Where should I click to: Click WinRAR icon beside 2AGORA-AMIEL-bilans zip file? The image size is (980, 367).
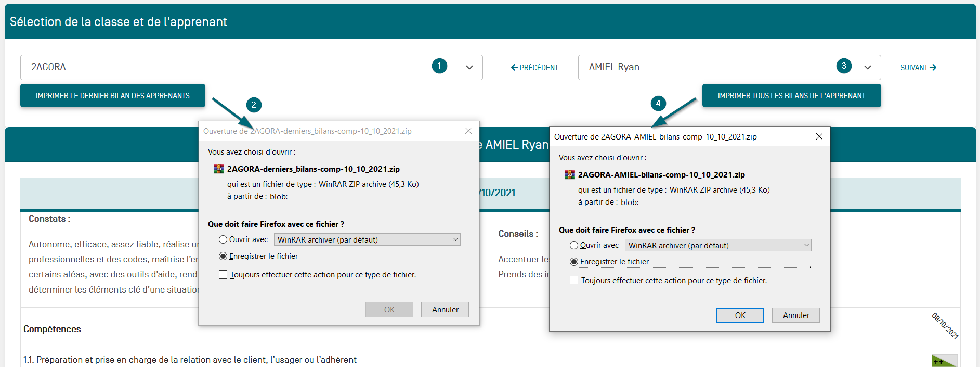point(570,175)
